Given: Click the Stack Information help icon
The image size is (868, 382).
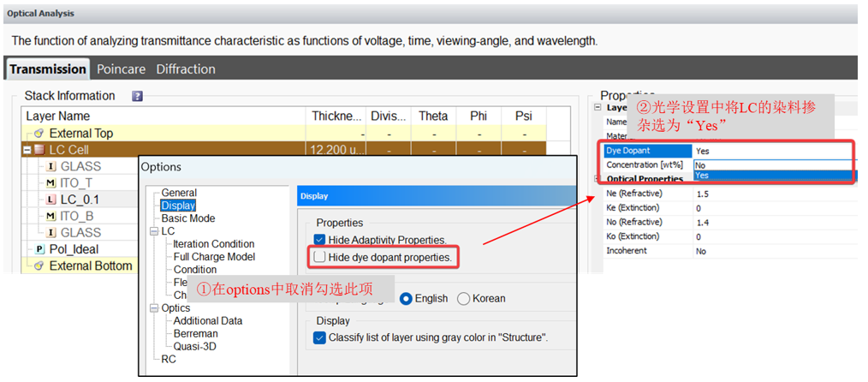Looking at the screenshot, I should tap(137, 97).
